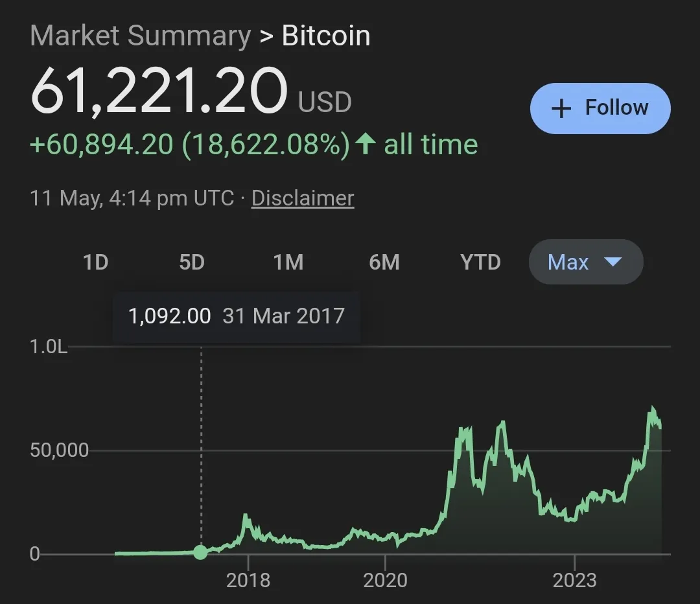Select the Max time range

coord(586,262)
